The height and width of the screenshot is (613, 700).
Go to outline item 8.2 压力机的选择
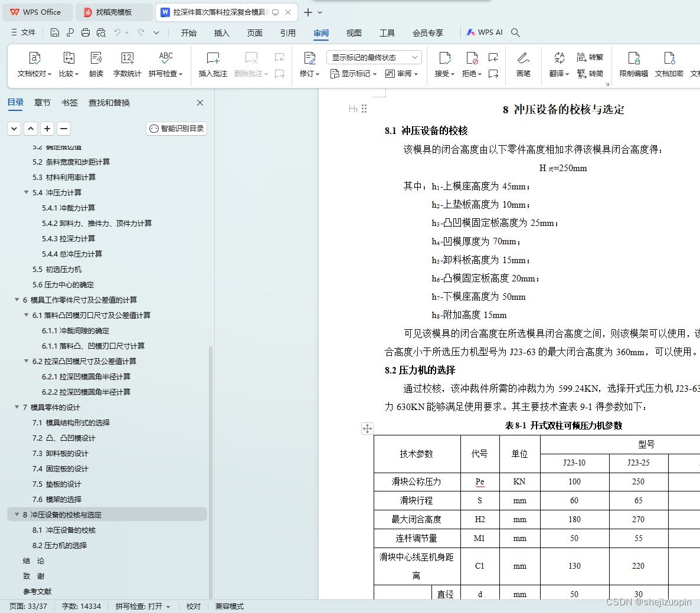click(x=60, y=545)
